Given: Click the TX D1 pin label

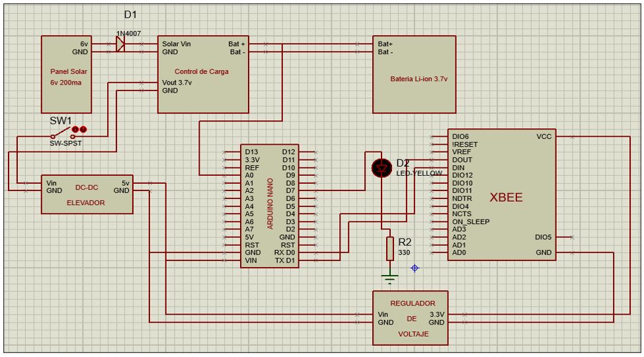Looking at the screenshot, I should [x=285, y=260].
